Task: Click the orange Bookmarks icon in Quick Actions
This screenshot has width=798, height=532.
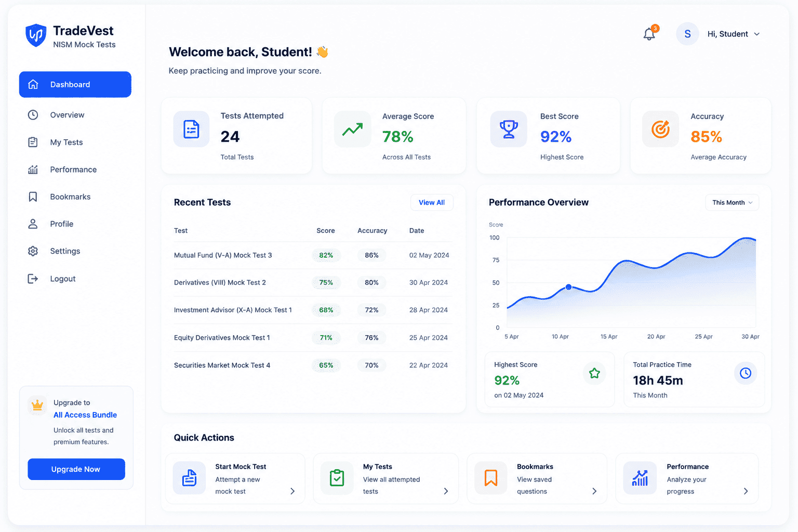Action: click(491, 478)
